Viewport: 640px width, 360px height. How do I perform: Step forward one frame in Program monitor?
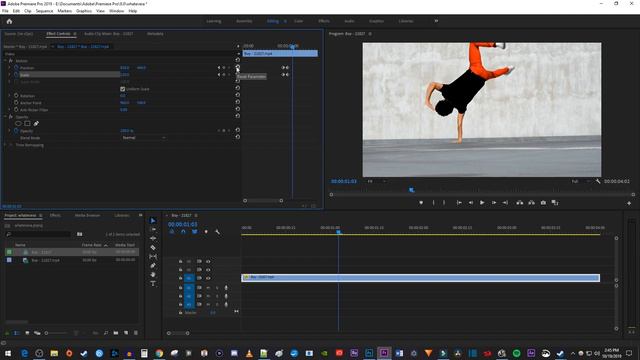(493, 202)
